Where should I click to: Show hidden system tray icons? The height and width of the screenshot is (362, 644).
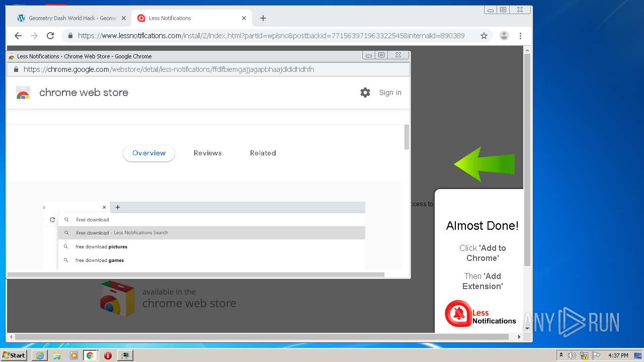(561, 355)
